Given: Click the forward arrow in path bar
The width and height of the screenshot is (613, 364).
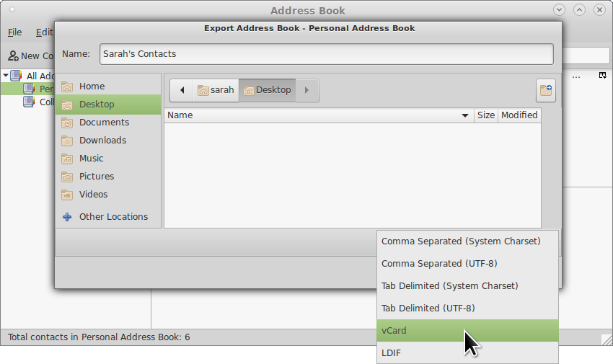Looking at the screenshot, I should pos(307,90).
